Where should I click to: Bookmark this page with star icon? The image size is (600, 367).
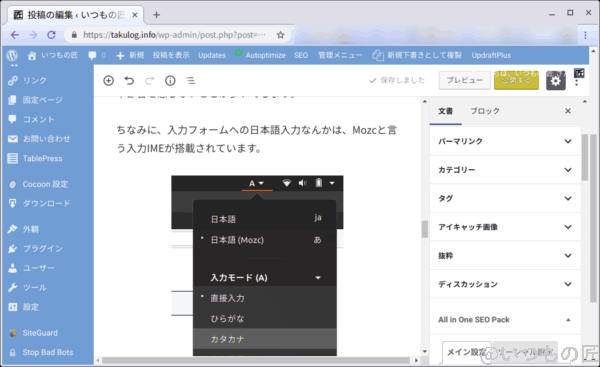(280, 35)
